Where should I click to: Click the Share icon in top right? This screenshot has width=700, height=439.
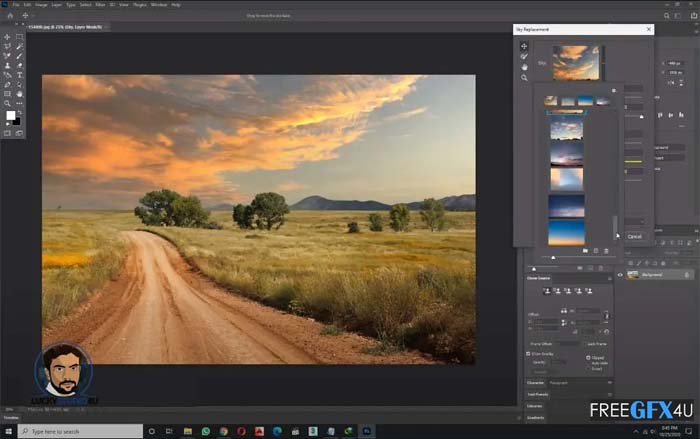(694, 16)
